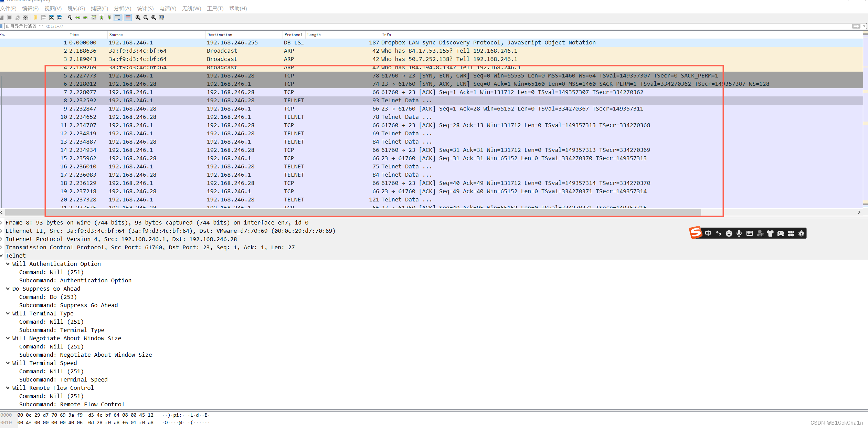Viewport: 868px width, 428px height.
Task: Click the reload capture file icon
Action: click(x=60, y=18)
